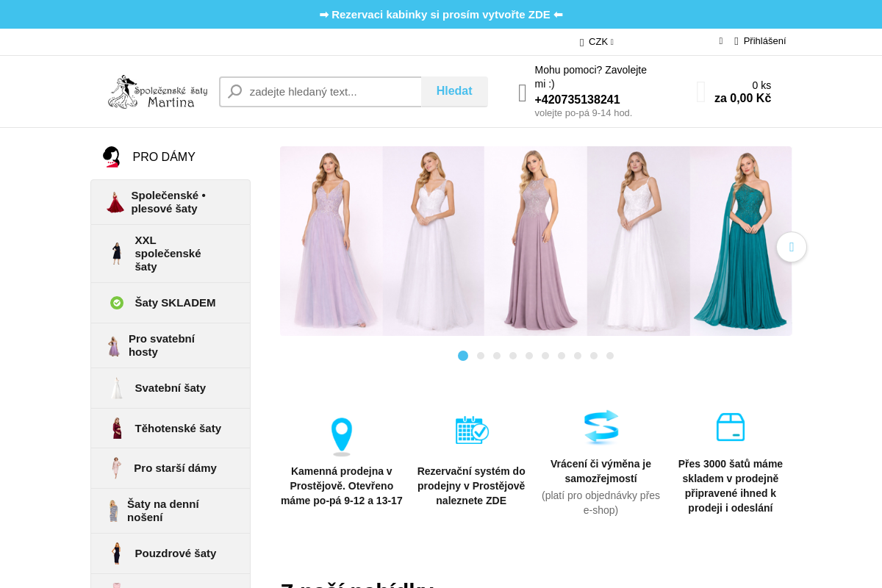The width and height of the screenshot is (882, 588).
Task: Click the calendar reservation system icon
Action: coord(471,430)
